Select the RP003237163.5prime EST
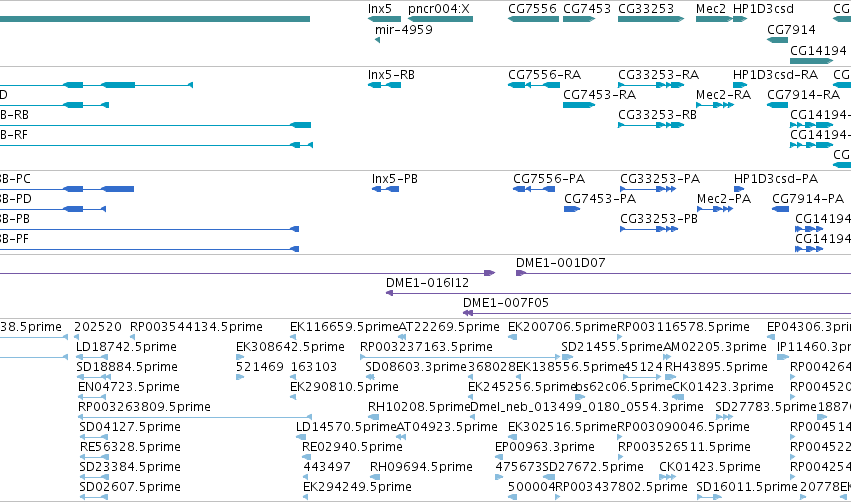This screenshot has height=502, width=851. (460, 357)
